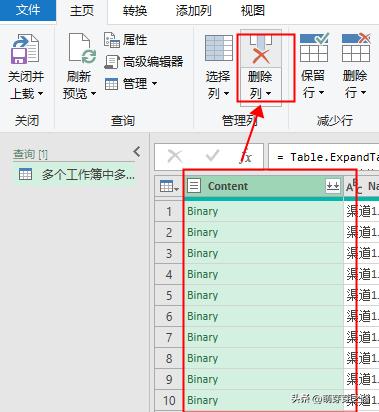Click the Binary cell in row 8
Viewport: 379px width, 412px height.
pyautogui.click(x=263, y=358)
